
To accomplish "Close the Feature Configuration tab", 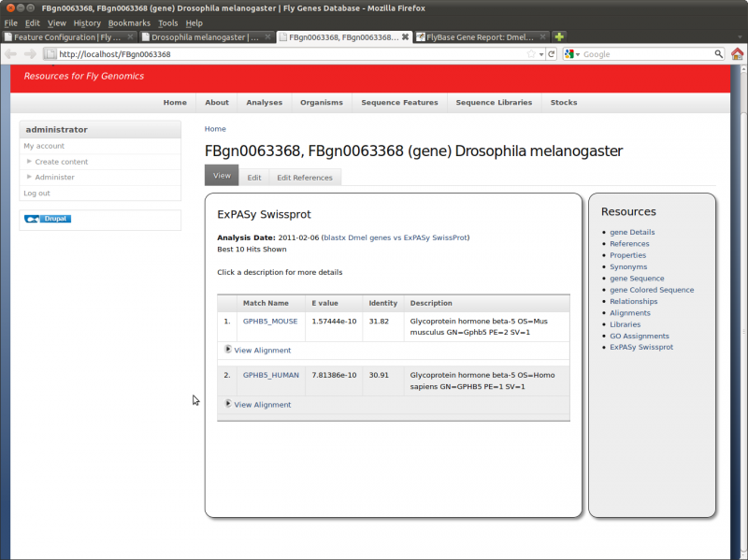I will [x=130, y=36].
